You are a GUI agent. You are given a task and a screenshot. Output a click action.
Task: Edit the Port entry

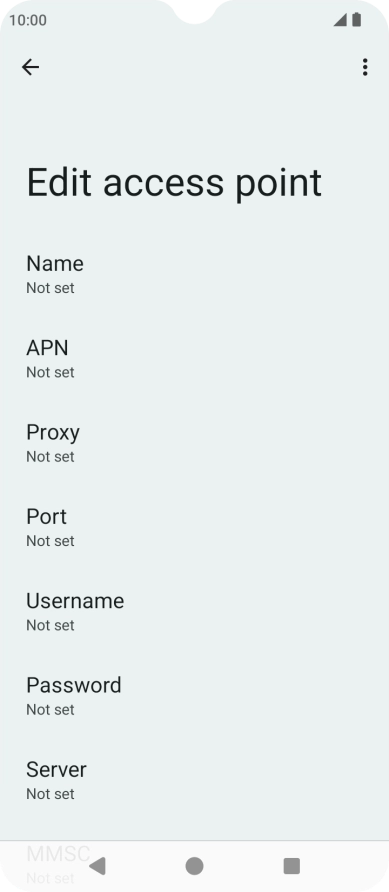tap(194, 527)
